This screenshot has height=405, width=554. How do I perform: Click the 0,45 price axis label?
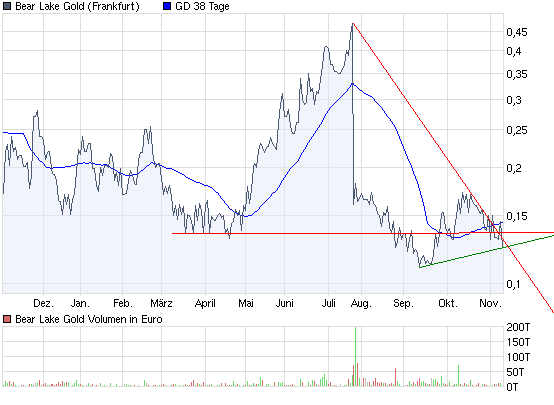point(517,32)
